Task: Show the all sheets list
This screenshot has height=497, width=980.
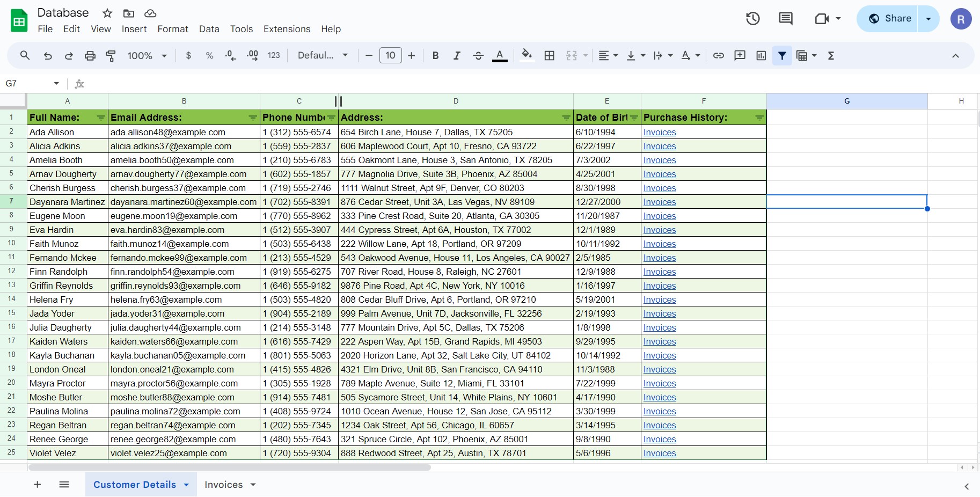Action: [64, 485]
